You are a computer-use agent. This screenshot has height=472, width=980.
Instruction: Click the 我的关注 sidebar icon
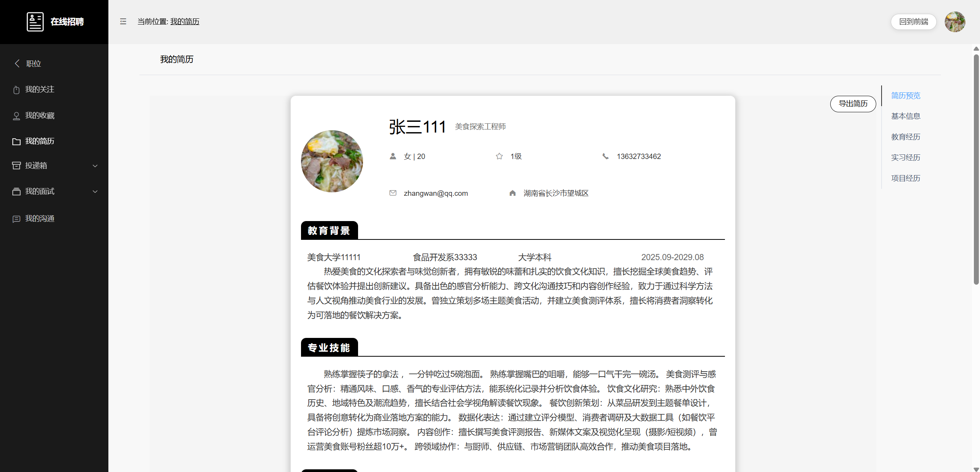tap(16, 90)
